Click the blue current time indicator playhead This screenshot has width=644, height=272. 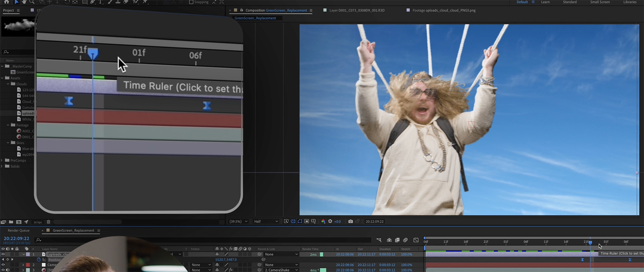590,242
